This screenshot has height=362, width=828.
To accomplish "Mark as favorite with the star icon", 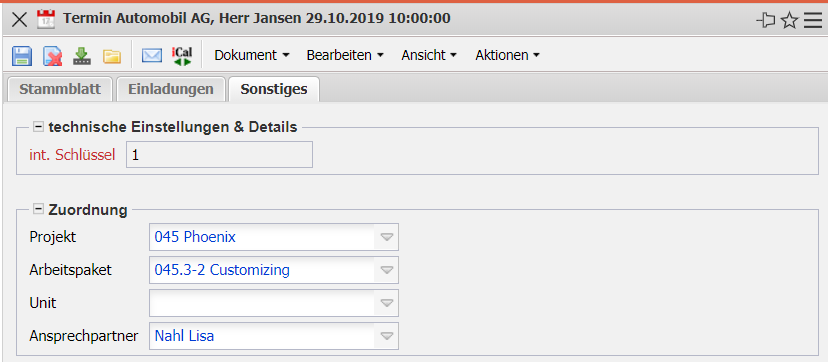I will coord(789,21).
